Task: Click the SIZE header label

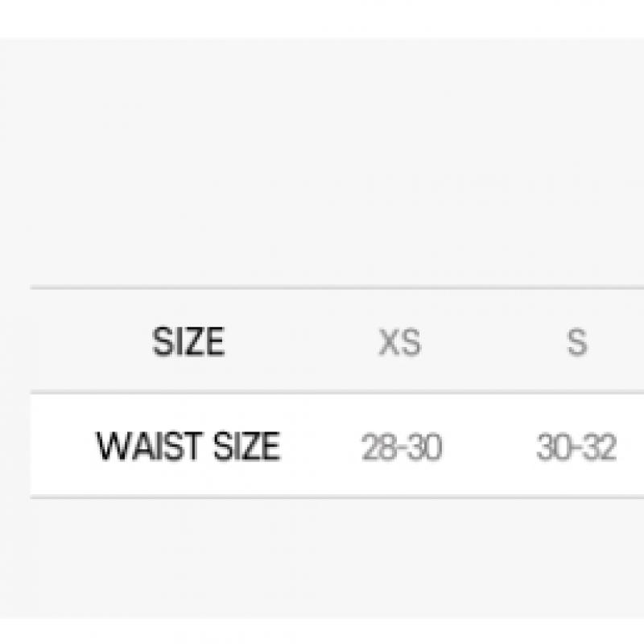Action: click(188, 342)
